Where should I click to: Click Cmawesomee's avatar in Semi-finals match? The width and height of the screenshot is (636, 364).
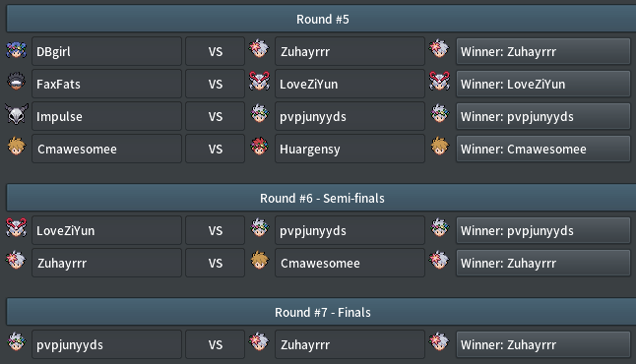click(260, 261)
